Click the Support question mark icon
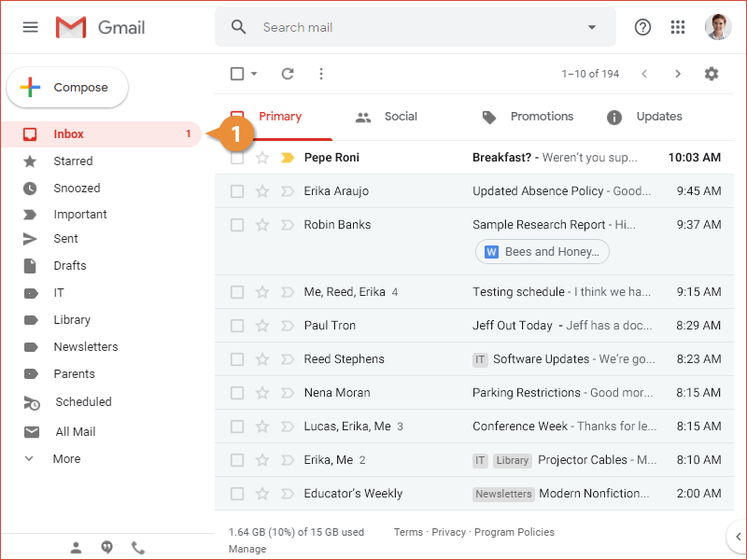Image resolution: width=747 pixels, height=560 pixels. point(642,27)
